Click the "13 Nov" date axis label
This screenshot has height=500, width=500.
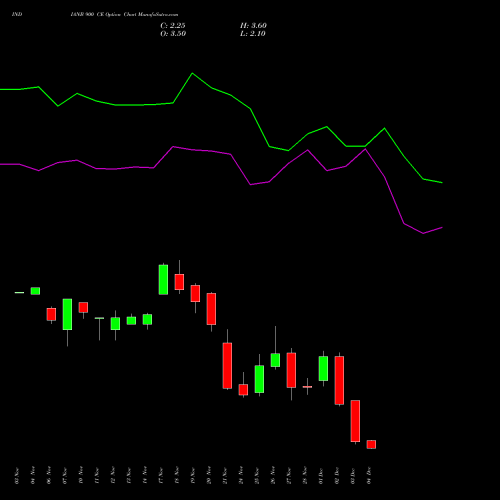[129, 476]
